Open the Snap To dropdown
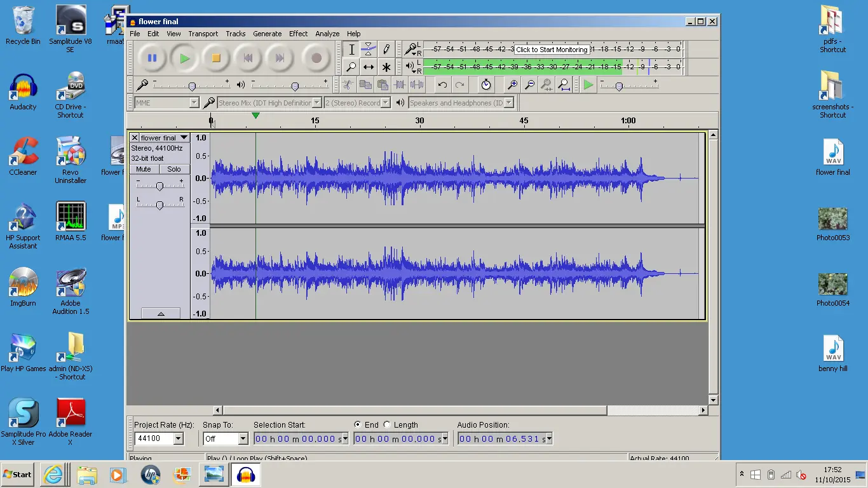This screenshot has height=488, width=868. (x=243, y=439)
